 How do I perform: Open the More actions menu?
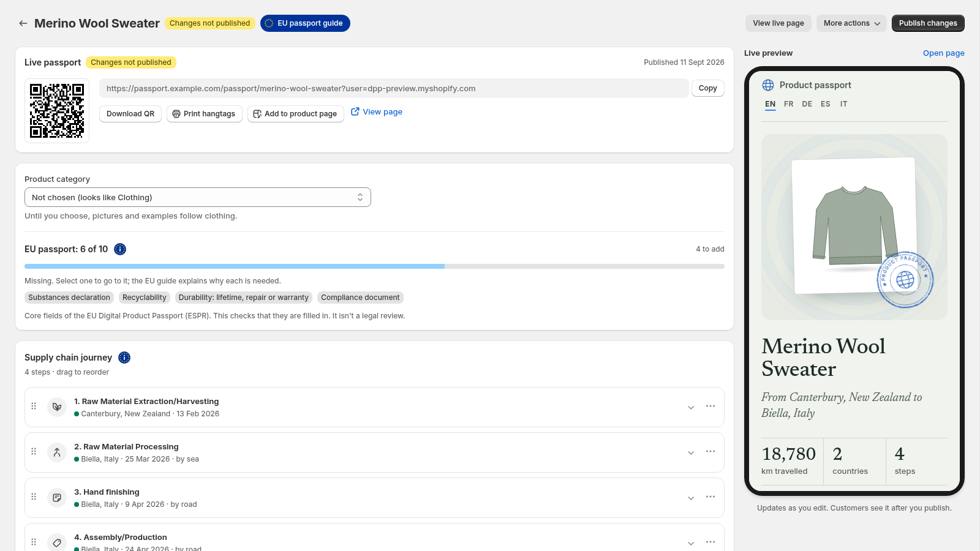tap(851, 23)
